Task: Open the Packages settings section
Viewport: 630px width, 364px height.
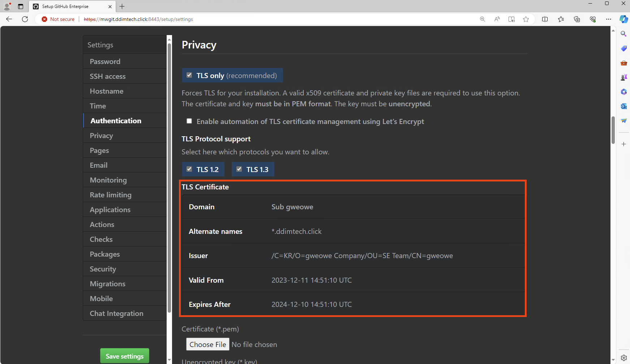Action: tap(125, 254)
